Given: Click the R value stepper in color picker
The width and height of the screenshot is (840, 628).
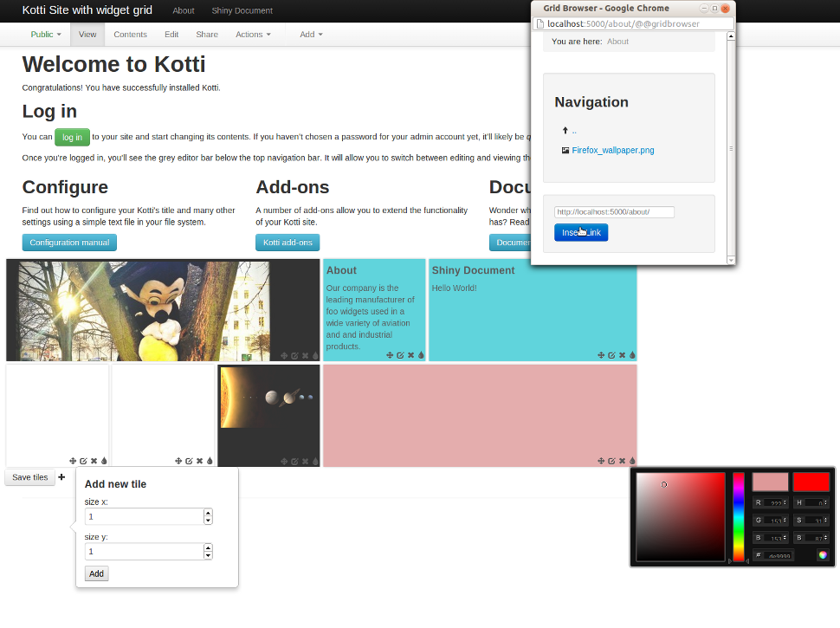Looking at the screenshot, I should point(785,502).
